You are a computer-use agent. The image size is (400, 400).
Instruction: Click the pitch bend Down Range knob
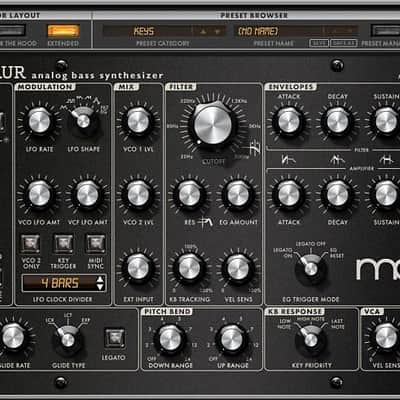pos(170,338)
